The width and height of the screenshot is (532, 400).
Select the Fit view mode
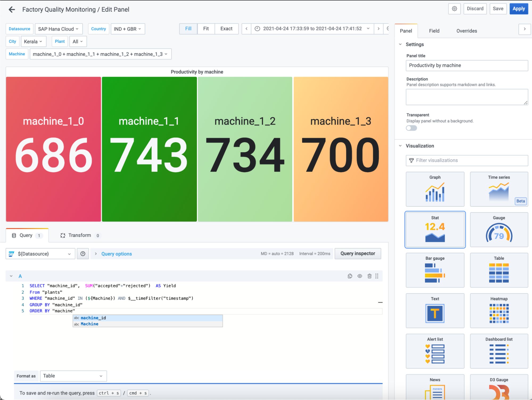(206, 29)
